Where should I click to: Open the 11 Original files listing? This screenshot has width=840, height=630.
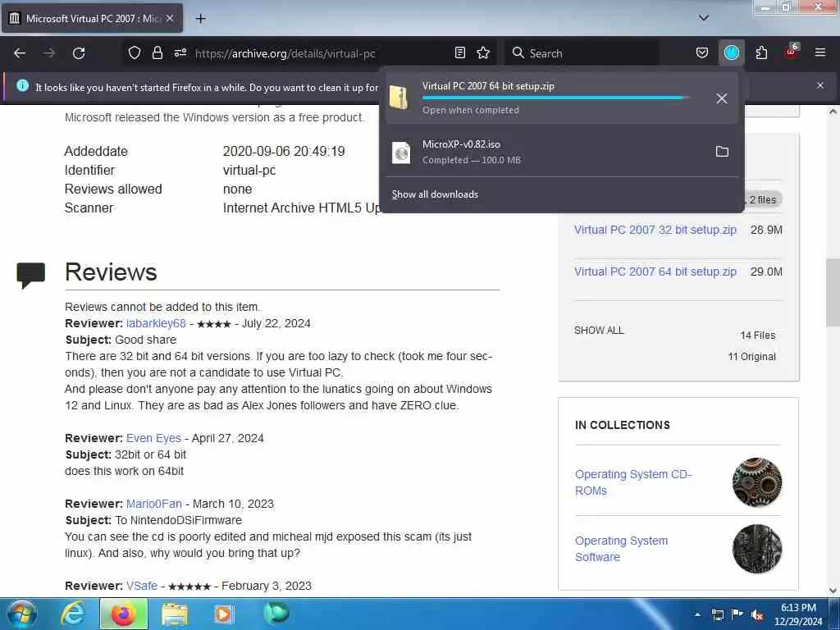point(751,357)
